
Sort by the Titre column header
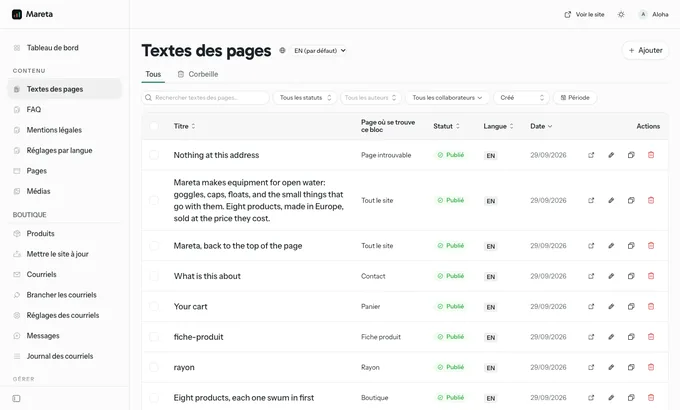pos(184,126)
